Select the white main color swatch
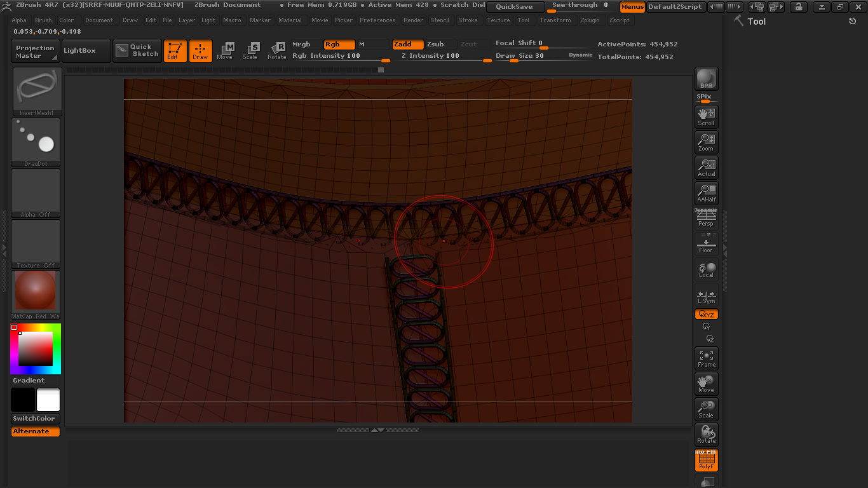 48,400
